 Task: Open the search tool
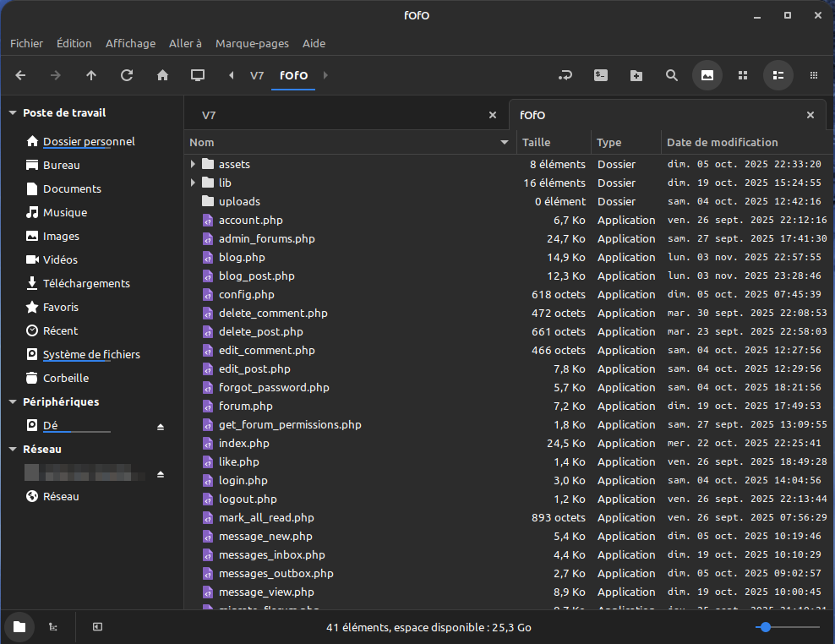pos(672,75)
